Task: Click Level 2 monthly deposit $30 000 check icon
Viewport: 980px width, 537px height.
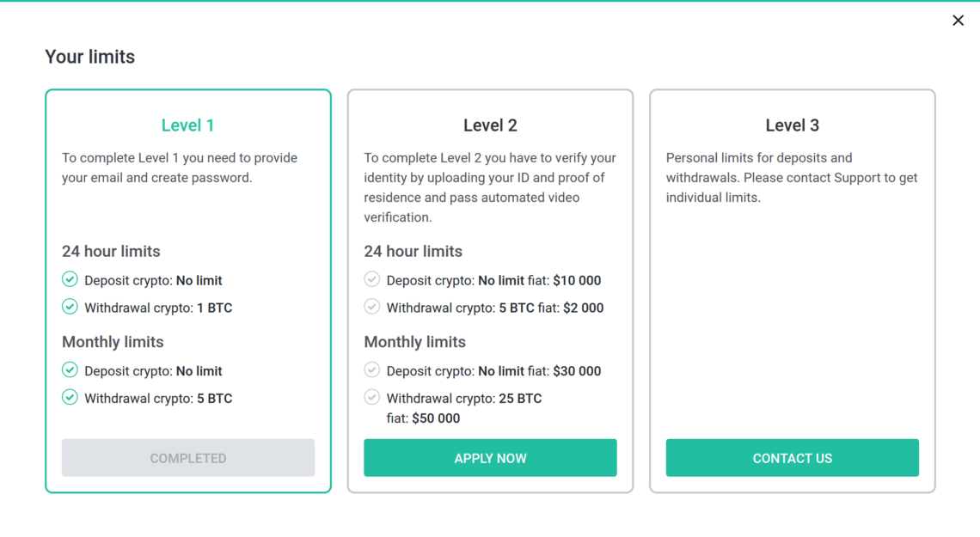Action: click(372, 370)
